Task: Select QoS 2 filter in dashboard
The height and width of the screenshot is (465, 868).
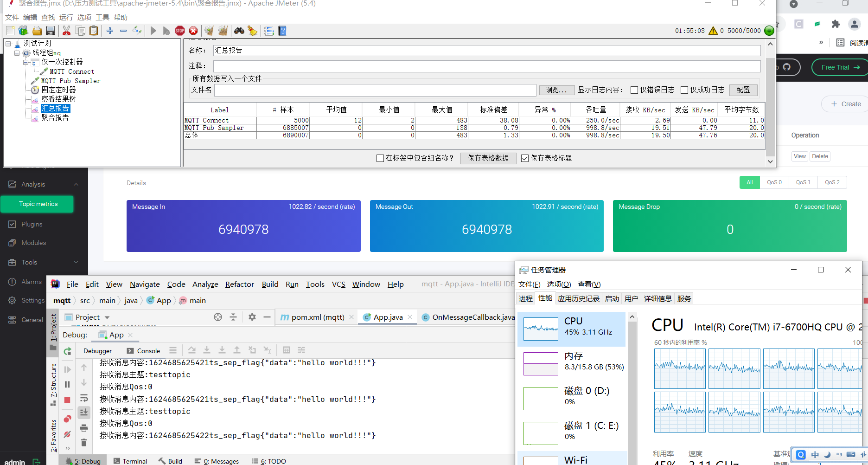Action: pos(832,182)
